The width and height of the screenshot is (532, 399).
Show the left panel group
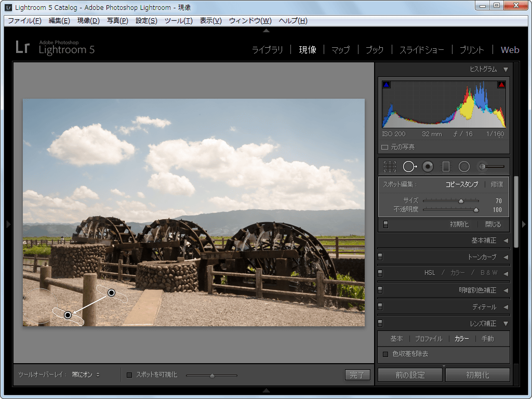tap(8, 224)
